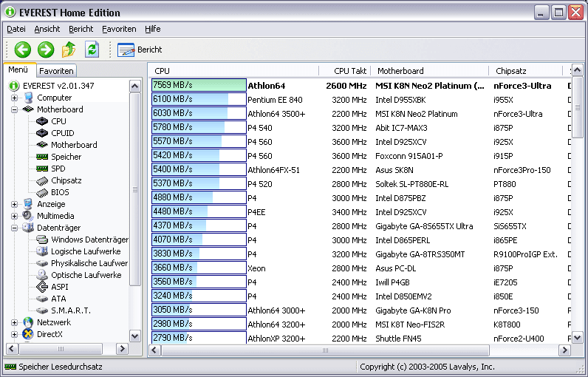The height and width of the screenshot is (377, 588).
Task: Go back with the green left arrow
Action: pyautogui.click(x=22, y=50)
